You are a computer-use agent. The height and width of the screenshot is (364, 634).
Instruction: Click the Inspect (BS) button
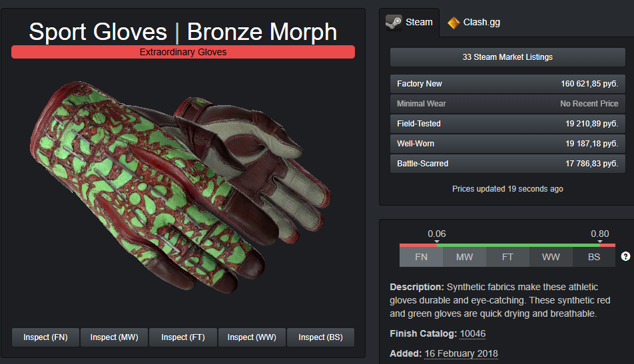[x=320, y=337]
